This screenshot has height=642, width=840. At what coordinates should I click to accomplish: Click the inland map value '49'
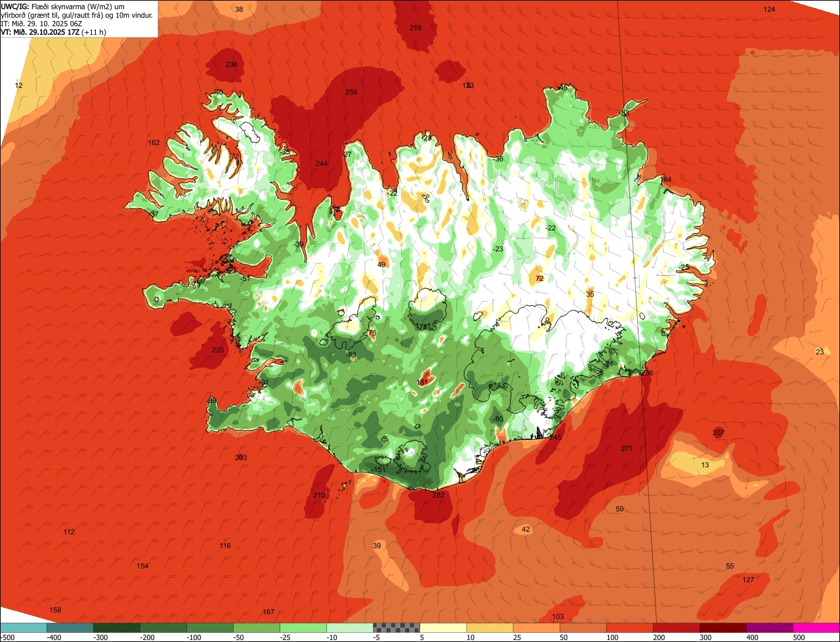tap(381, 265)
